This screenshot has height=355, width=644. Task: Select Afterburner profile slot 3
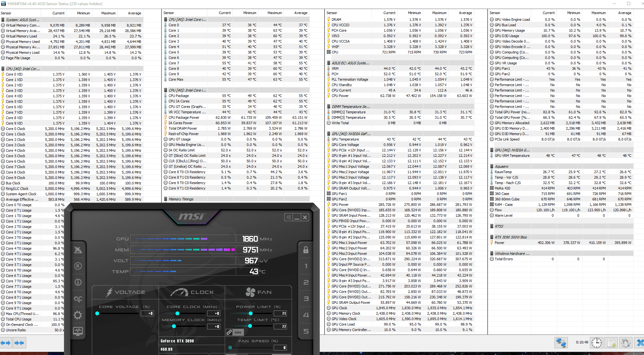(306, 299)
